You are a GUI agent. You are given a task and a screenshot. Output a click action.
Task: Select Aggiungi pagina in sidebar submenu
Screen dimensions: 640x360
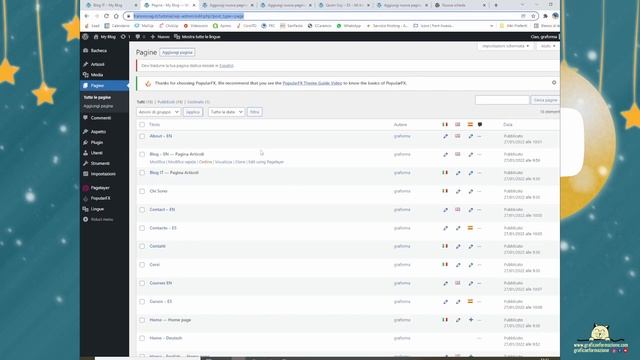pos(98,106)
